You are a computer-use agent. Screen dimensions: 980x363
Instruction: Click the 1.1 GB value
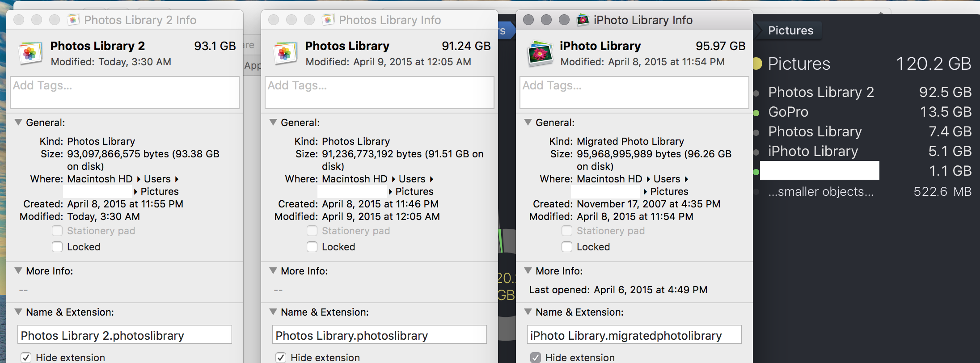(x=950, y=171)
